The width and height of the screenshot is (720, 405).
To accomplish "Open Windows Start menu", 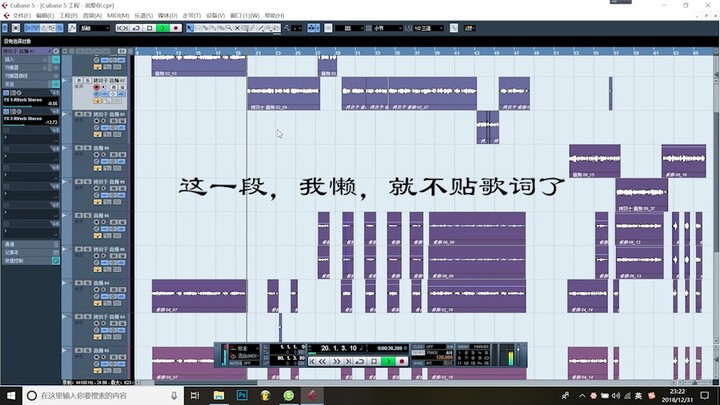I will point(11,395).
